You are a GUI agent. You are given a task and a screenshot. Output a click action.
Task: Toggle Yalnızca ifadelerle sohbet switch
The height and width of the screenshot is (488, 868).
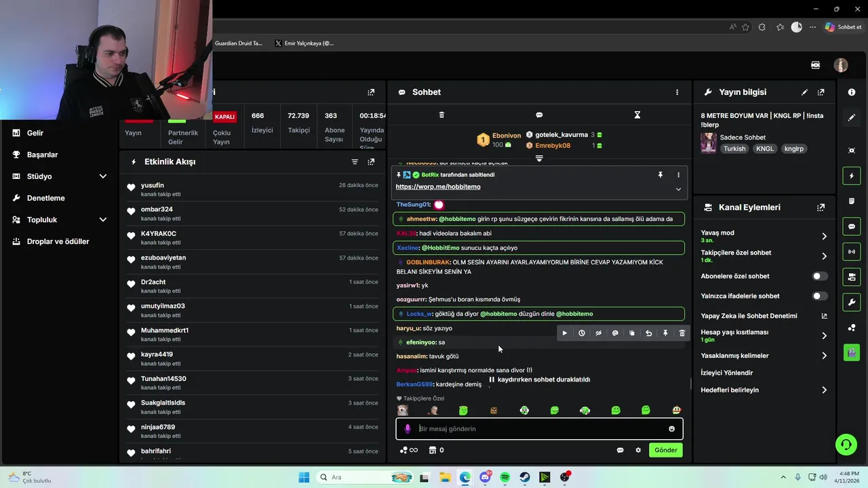820,296
